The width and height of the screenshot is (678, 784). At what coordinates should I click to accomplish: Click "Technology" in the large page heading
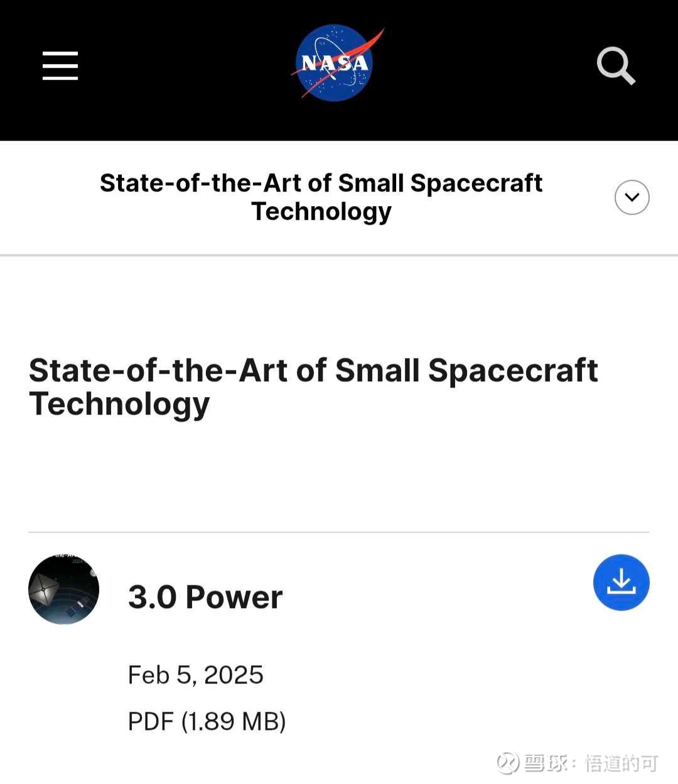(x=119, y=404)
